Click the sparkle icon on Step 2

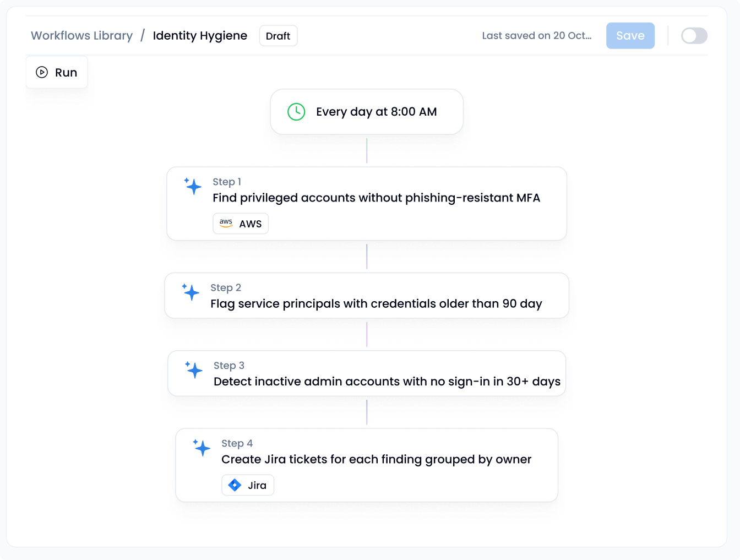pyautogui.click(x=191, y=292)
